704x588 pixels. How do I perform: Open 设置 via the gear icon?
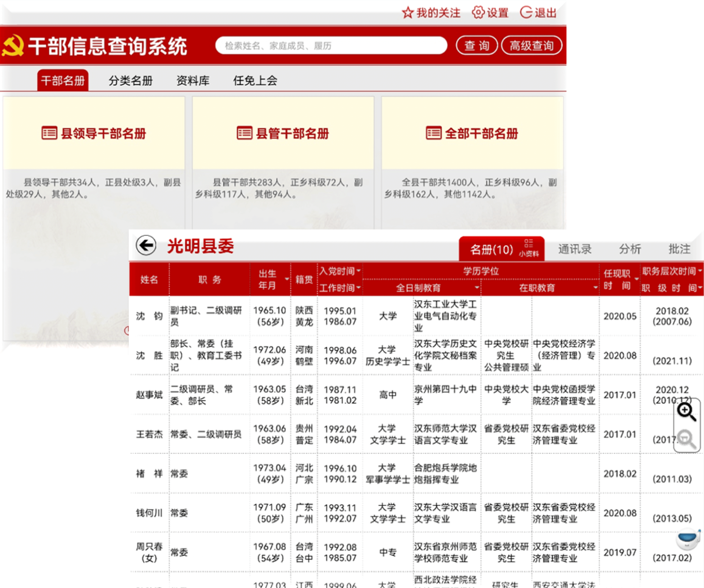pyautogui.click(x=478, y=13)
